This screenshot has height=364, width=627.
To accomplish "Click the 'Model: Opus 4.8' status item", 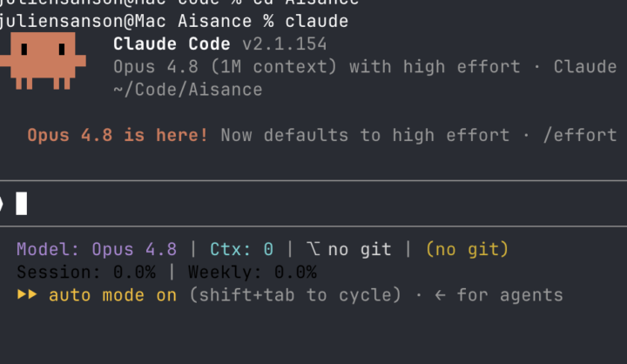I will click(97, 249).
